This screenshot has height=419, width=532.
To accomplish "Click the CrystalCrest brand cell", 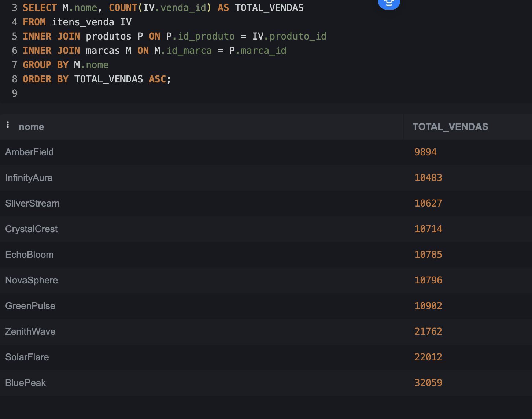I will pyautogui.click(x=31, y=229).
